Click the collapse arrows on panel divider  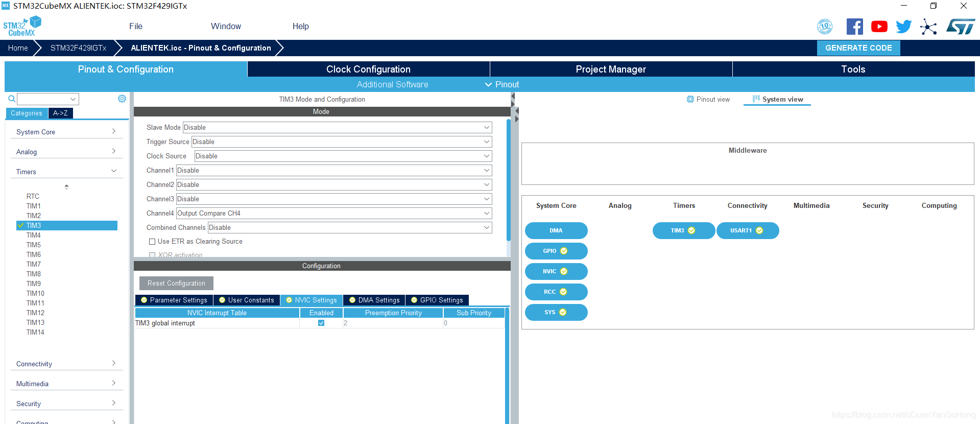point(517,115)
